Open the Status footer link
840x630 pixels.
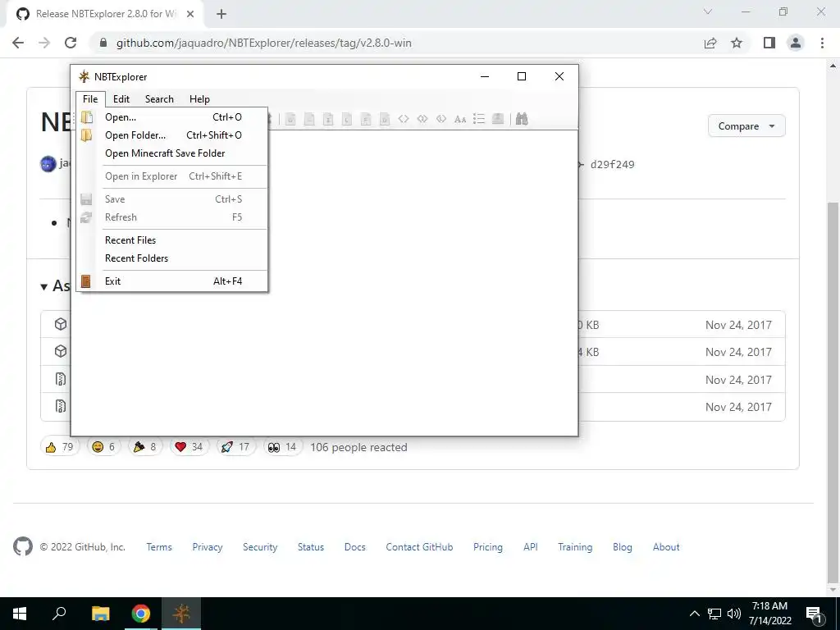coord(311,547)
